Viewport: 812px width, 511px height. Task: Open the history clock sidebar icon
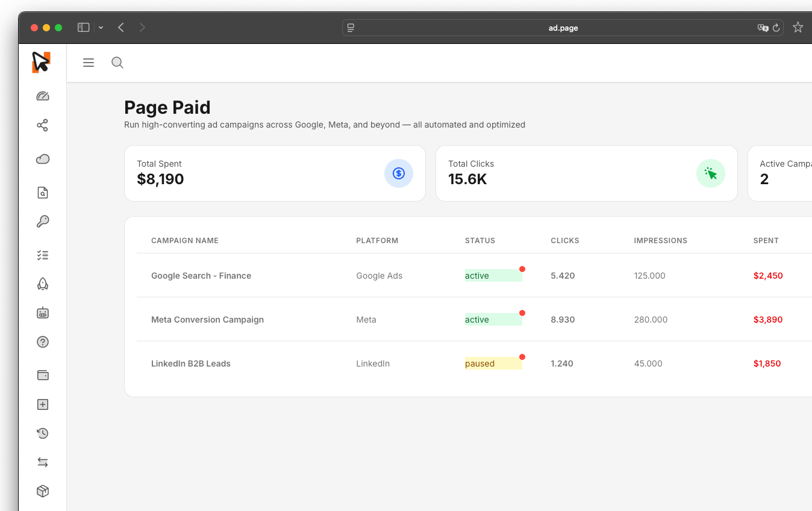click(x=43, y=433)
